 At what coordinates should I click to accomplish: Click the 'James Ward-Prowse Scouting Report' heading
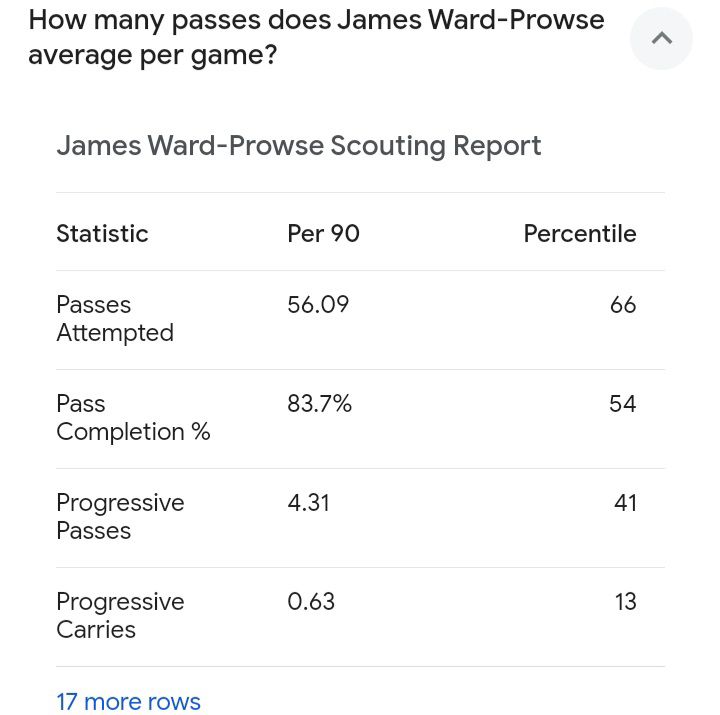pos(298,145)
